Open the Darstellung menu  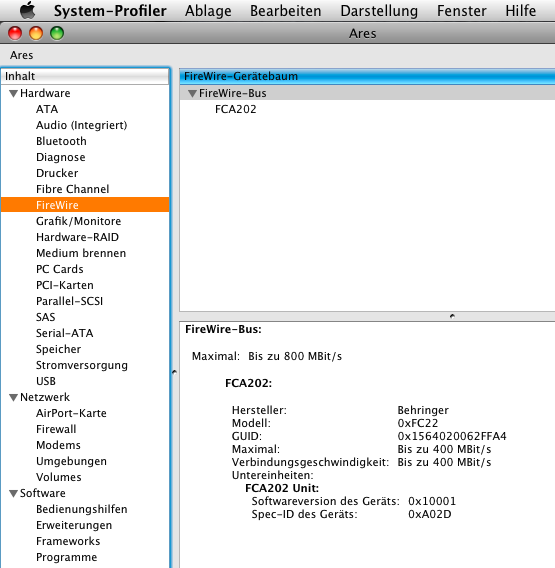point(379,11)
